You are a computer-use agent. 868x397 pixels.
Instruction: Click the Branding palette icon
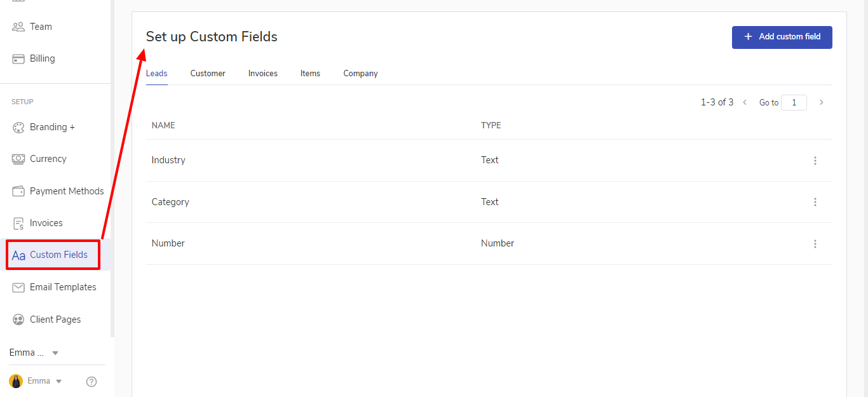18,127
